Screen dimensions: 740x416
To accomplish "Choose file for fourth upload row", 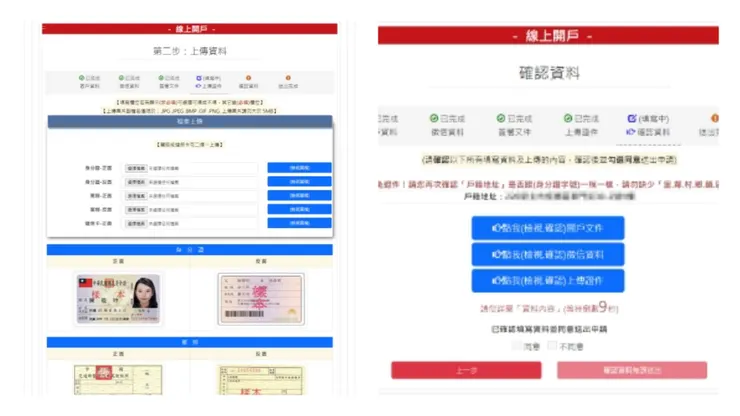I will (x=136, y=209).
